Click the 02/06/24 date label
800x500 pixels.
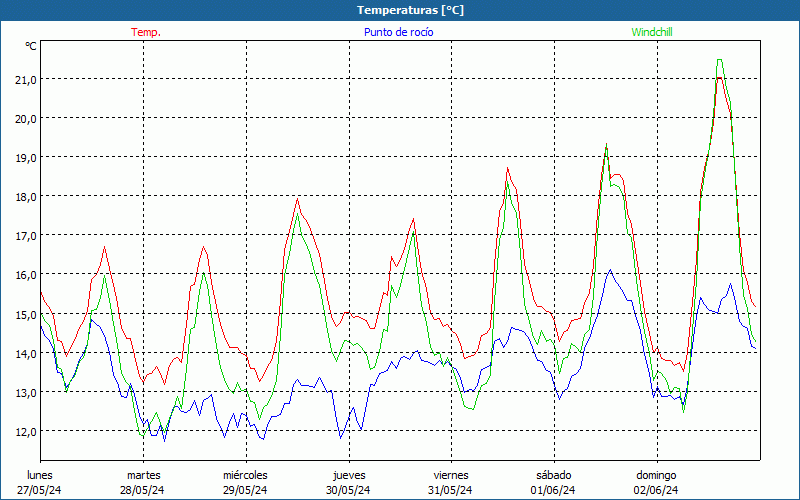pos(656,490)
